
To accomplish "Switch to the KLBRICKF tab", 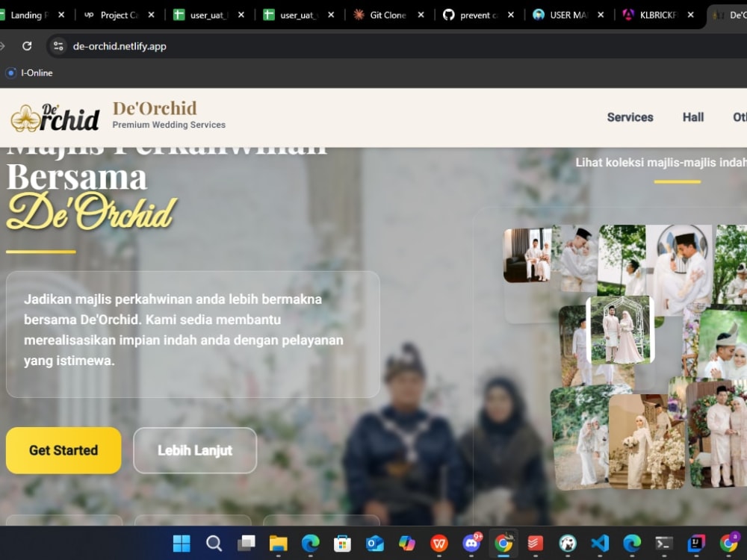I will 657,15.
